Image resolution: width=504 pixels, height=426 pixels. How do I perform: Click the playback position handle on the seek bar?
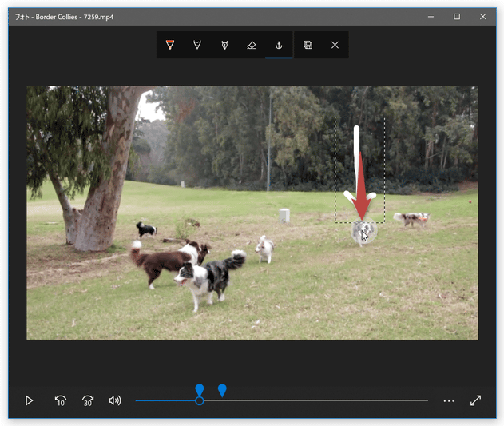pos(200,400)
